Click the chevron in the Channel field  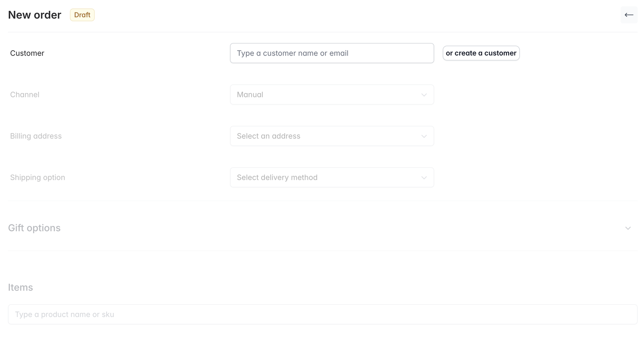(424, 95)
